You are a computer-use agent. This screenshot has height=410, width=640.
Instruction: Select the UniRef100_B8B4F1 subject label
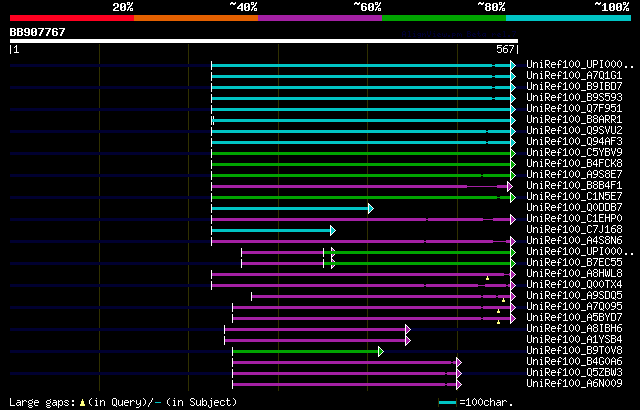click(574, 186)
